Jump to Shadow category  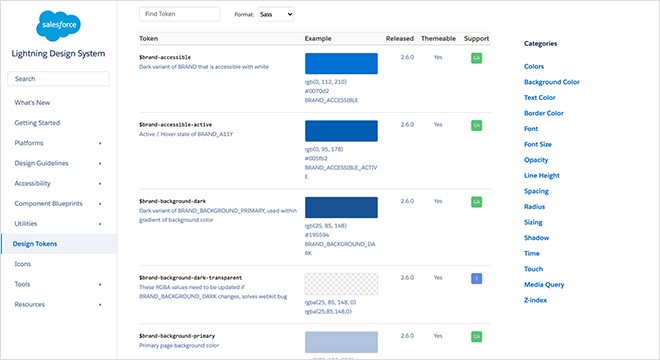click(536, 238)
